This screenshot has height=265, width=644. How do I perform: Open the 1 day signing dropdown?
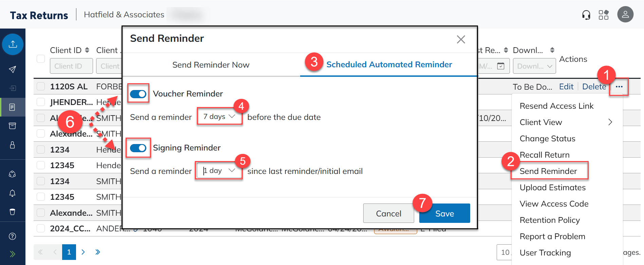click(219, 171)
